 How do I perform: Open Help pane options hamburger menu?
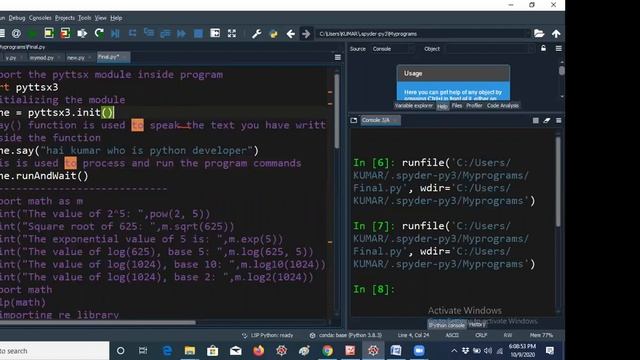[558, 49]
